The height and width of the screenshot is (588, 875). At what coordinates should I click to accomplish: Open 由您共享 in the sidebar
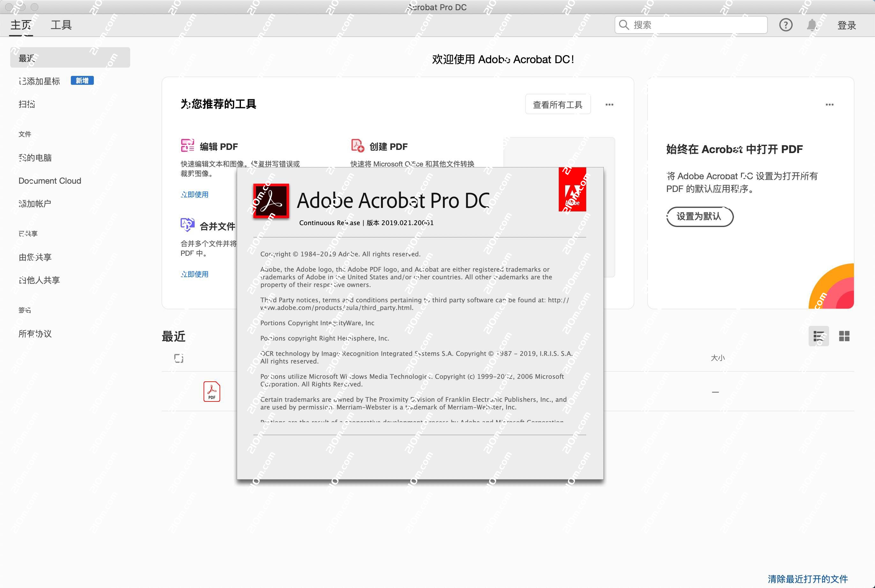pyautogui.click(x=35, y=257)
